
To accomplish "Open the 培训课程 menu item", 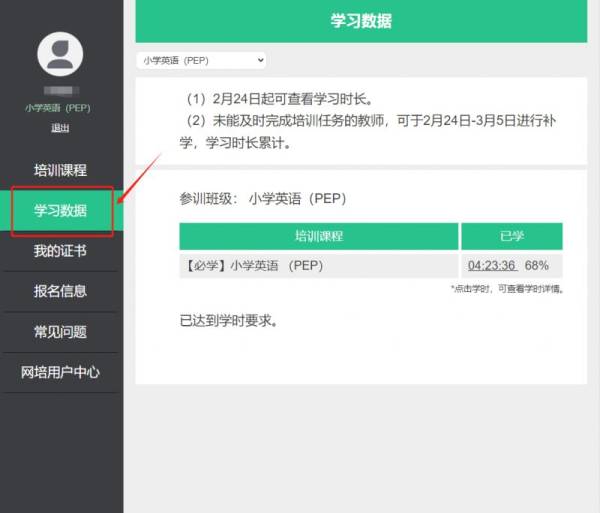I will tap(60, 170).
